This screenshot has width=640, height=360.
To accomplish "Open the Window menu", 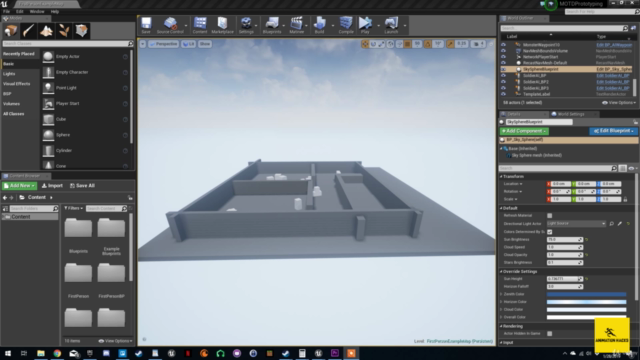I will click(37, 11).
